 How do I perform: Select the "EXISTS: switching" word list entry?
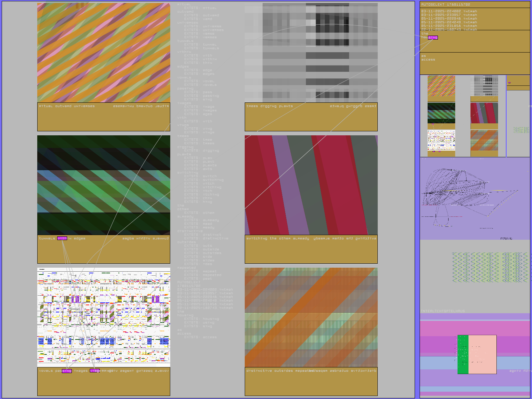[204, 180]
